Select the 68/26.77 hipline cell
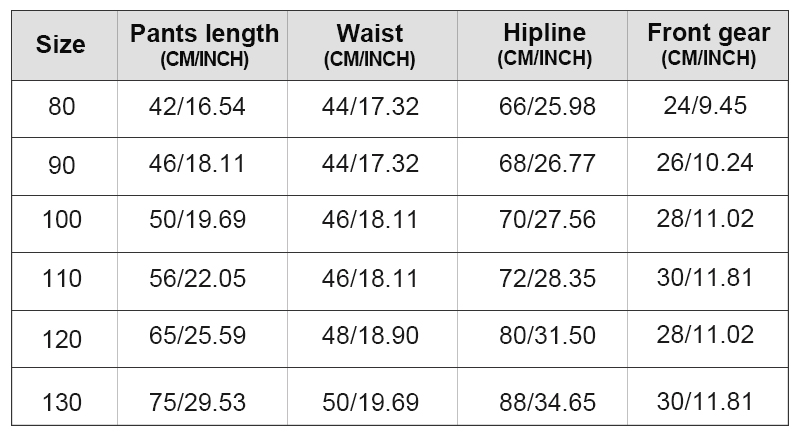This screenshot has width=800, height=440. point(547,164)
